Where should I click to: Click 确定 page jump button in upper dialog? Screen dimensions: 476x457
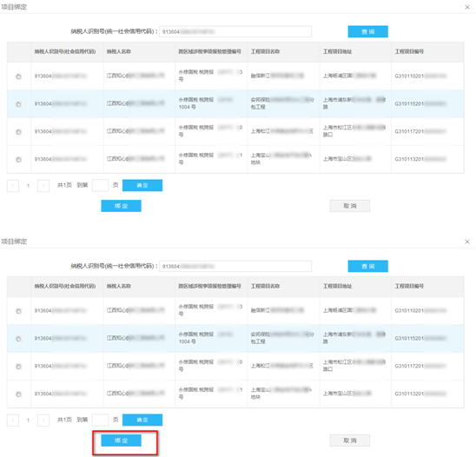coord(142,186)
